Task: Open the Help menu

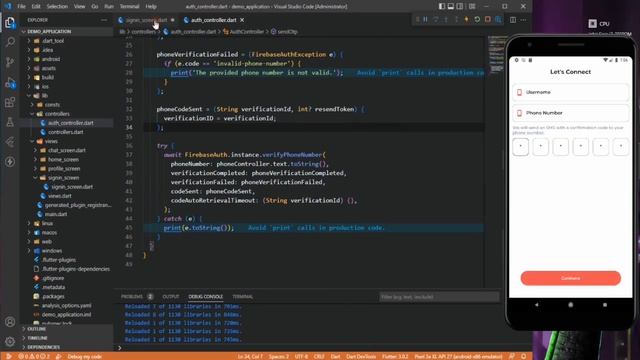Action: point(151,6)
